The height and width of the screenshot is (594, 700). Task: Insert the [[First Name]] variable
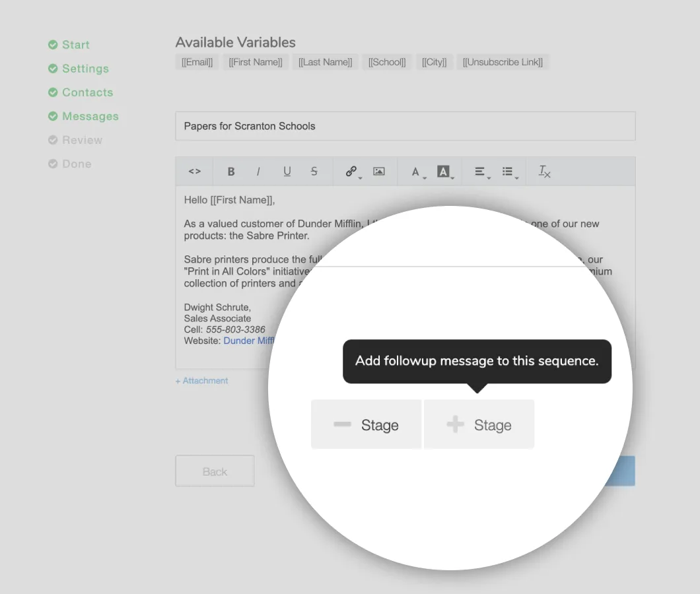pyautogui.click(x=256, y=62)
